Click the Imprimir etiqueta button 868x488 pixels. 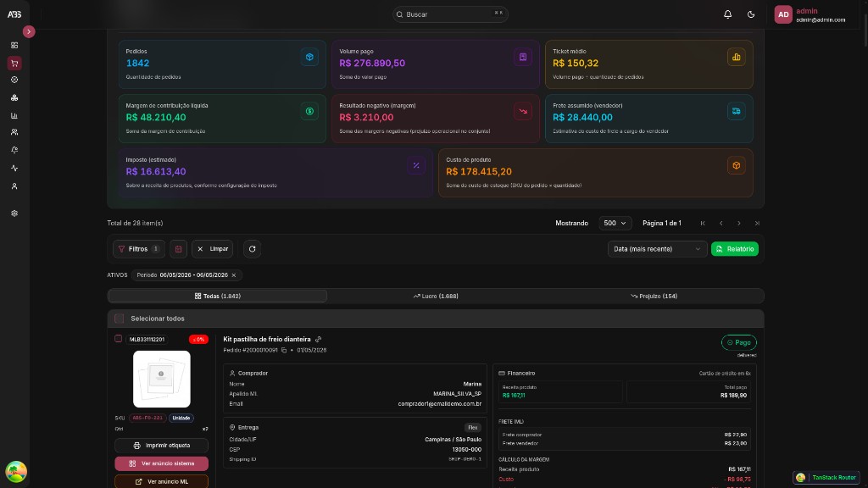(x=162, y=446)
